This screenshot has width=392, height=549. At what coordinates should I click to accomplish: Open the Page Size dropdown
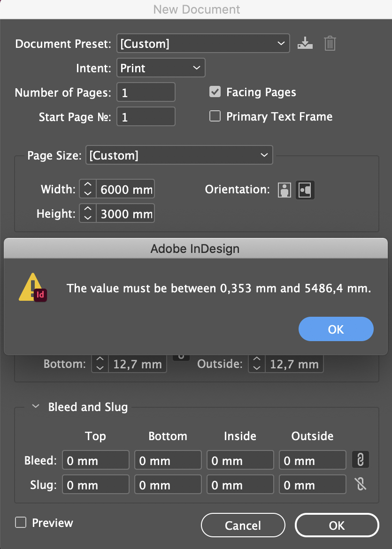[x=179, y=155]
